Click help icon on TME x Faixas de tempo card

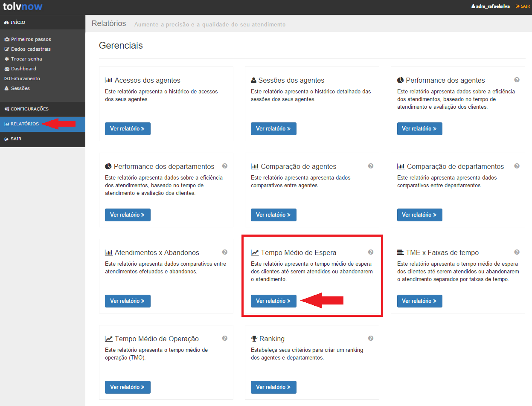(x=517, y=252)
